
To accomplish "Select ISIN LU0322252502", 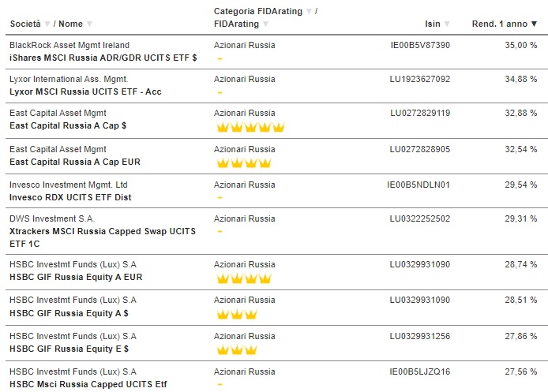I will (420, 218).
